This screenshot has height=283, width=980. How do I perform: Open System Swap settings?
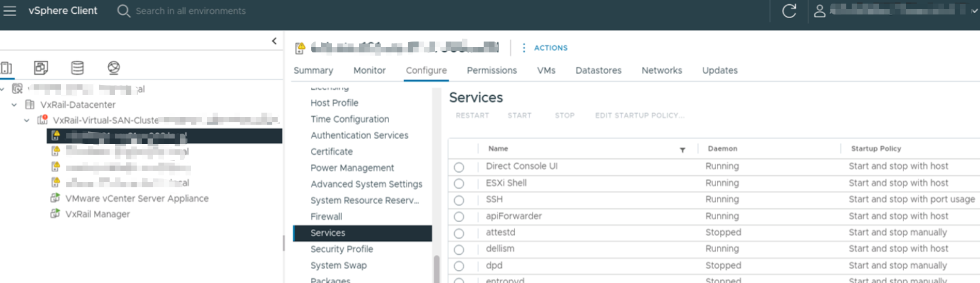(x=339, y=266)
